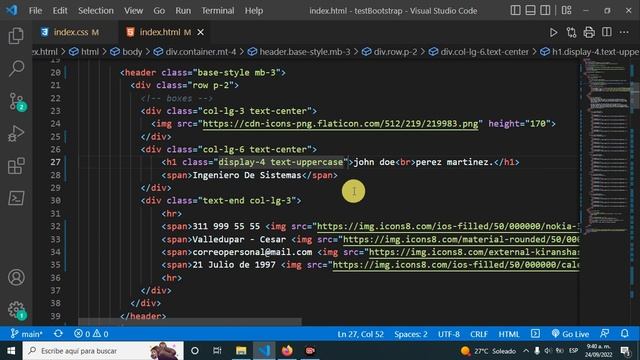Open Firefox from taskbar
Screen dimensions: 640x360
pyautogui.click(x=287, y=351)
